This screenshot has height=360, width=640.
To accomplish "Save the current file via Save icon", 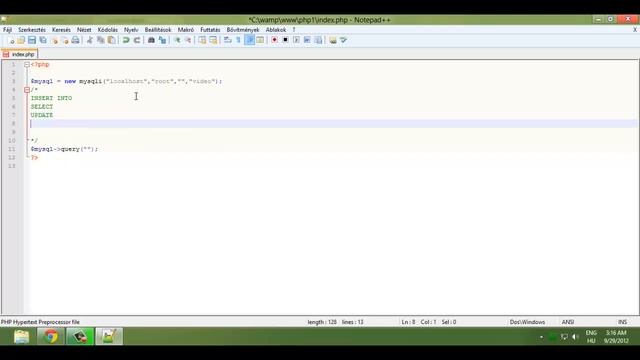I will (x=32, y=40).
